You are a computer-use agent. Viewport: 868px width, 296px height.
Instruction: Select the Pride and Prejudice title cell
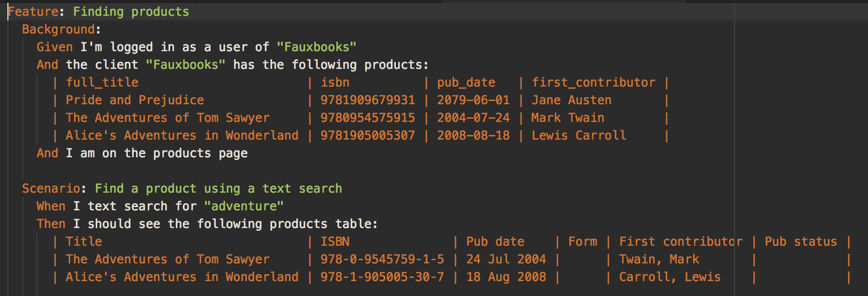[134, 100]
